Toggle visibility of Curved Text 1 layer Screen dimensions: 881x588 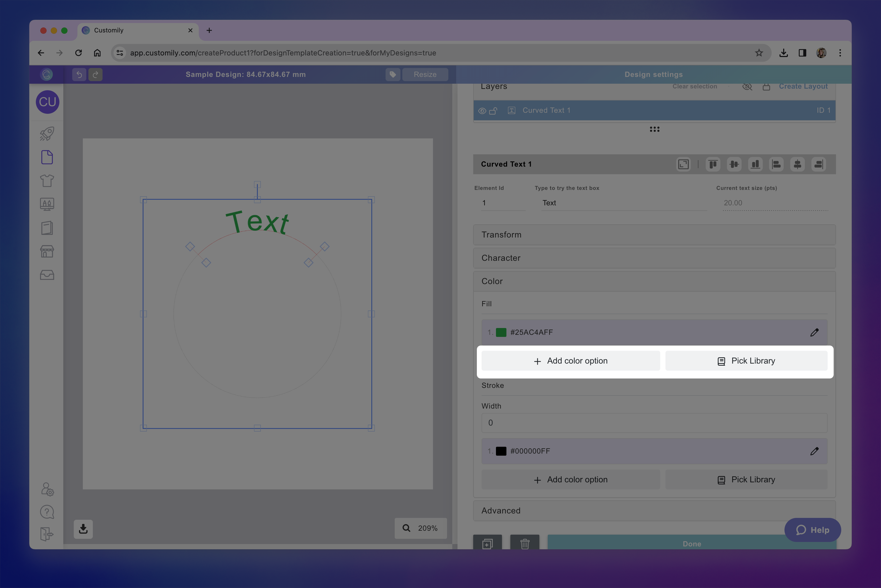(x=482, y=111)
